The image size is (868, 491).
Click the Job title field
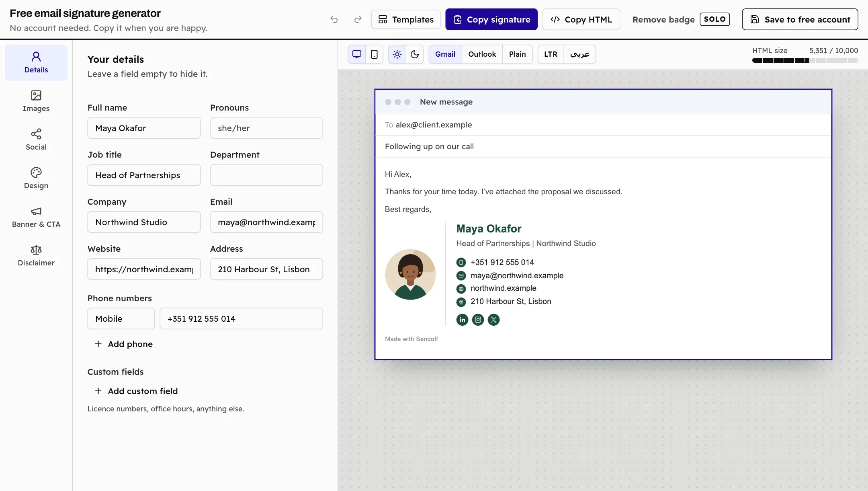(144, 175)
